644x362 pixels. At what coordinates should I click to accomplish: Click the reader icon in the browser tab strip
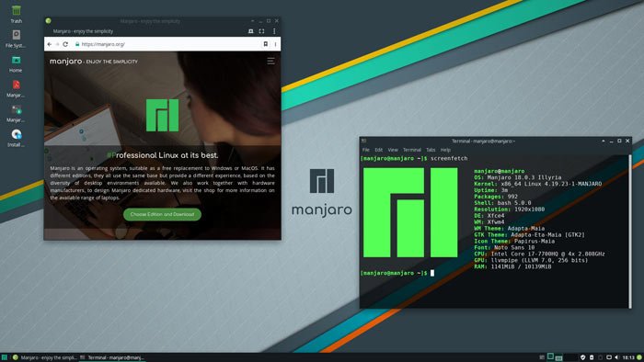pyautogui.click(x=250, y=31)
